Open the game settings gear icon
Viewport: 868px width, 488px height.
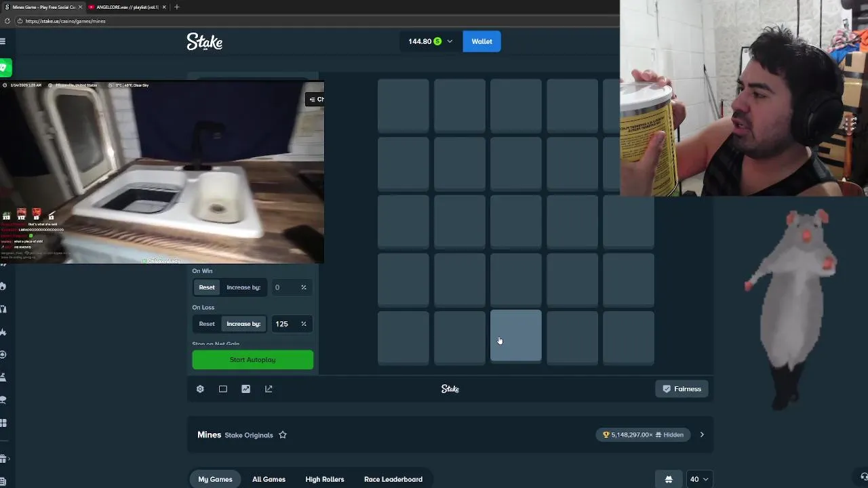[200, 389]
